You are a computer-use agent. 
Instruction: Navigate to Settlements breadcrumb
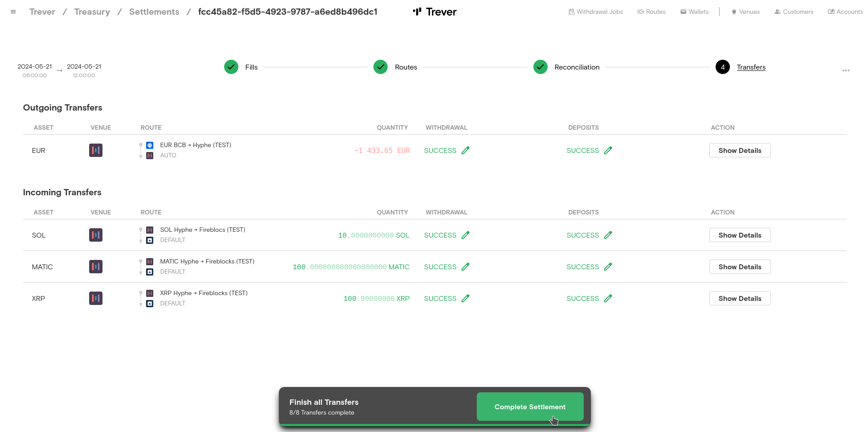click(154, 12)
